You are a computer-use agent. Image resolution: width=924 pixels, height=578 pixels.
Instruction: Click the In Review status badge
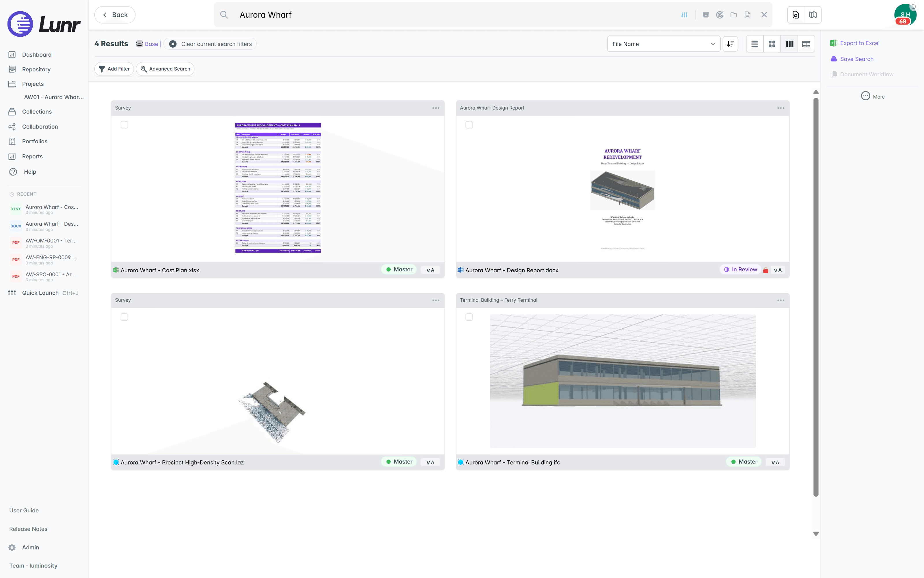coord(740,270)
